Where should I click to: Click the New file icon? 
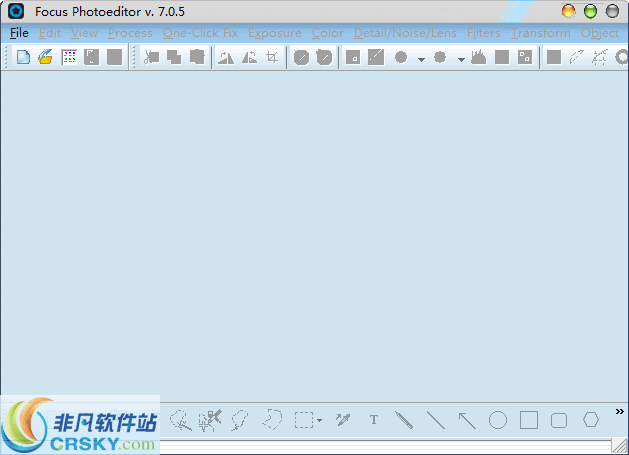[x=24, y=57]
